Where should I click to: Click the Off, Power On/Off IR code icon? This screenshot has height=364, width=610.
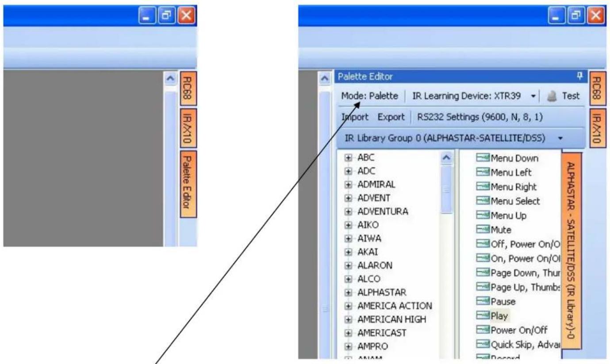coord(483,244)
